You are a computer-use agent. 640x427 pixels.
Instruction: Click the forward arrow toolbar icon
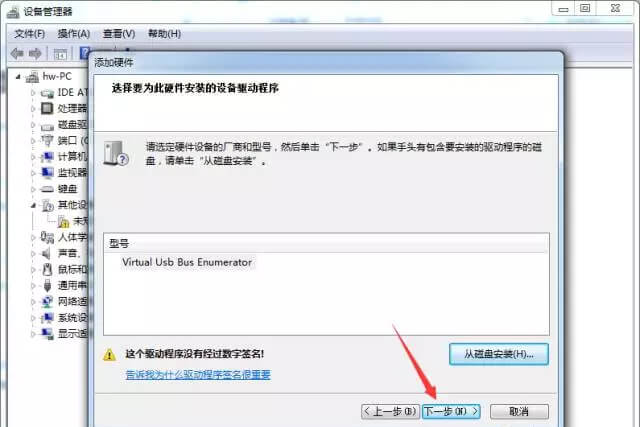click(x=35, y=53)
